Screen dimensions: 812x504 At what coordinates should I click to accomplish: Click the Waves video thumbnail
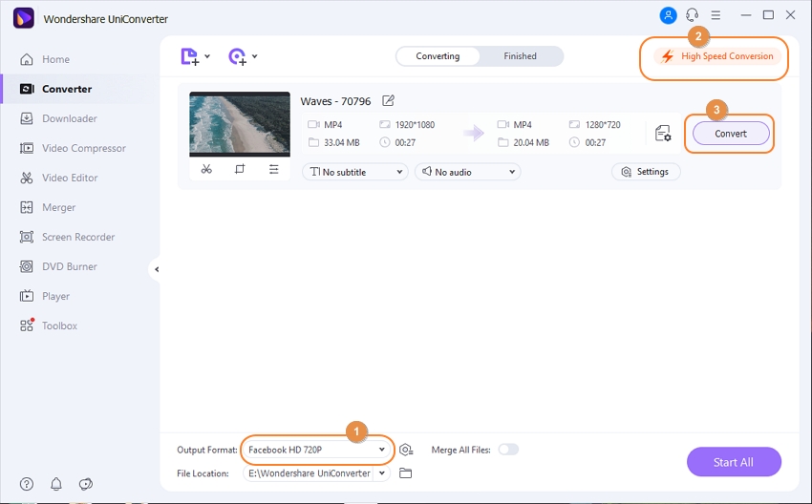[x=240, y=124]
